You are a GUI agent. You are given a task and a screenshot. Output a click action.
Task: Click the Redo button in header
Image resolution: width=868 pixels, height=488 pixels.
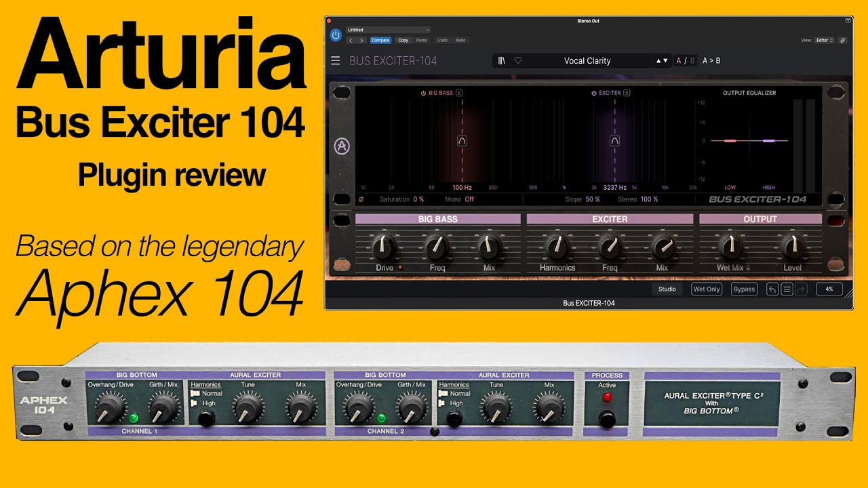click(x=460, y=41)
